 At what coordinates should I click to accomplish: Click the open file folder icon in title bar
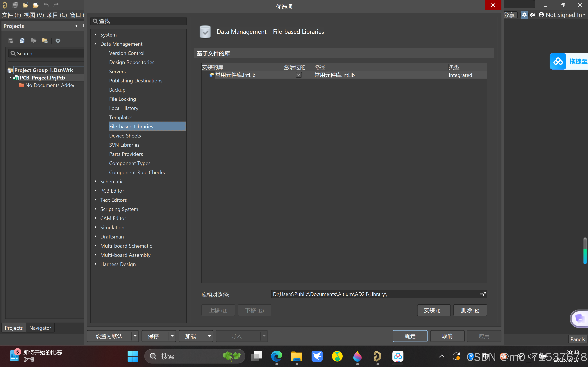pos(25,5)
